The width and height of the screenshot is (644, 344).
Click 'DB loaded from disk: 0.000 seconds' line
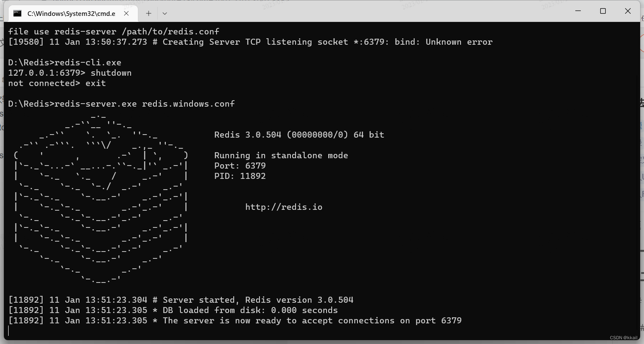point(173,310)
